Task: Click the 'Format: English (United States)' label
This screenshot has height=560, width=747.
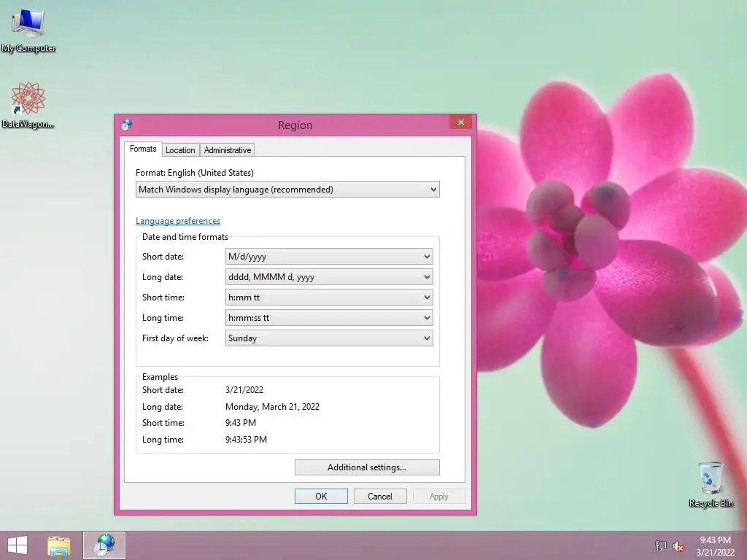Action: pos(194,173)
